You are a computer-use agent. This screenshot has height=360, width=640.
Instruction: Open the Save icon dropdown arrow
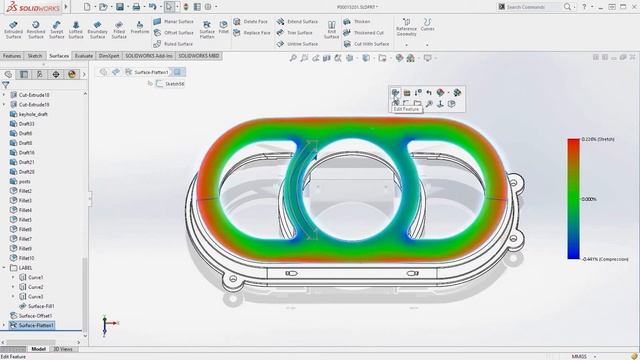127,7
